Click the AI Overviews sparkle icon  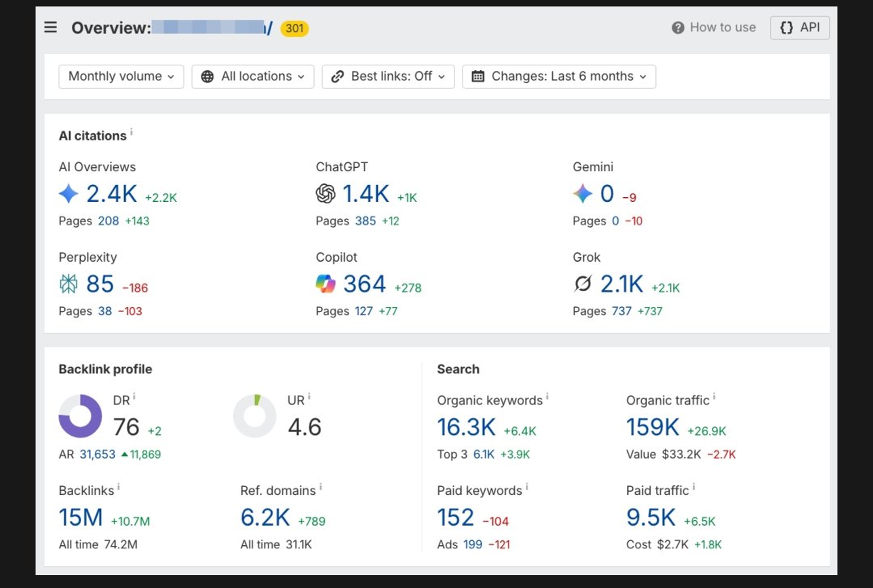click(69, 194)
